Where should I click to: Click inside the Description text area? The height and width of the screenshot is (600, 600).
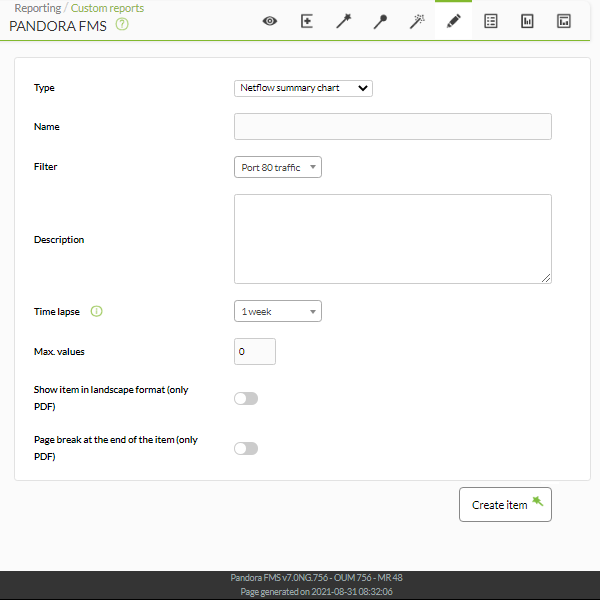click(x=393, y=239)
